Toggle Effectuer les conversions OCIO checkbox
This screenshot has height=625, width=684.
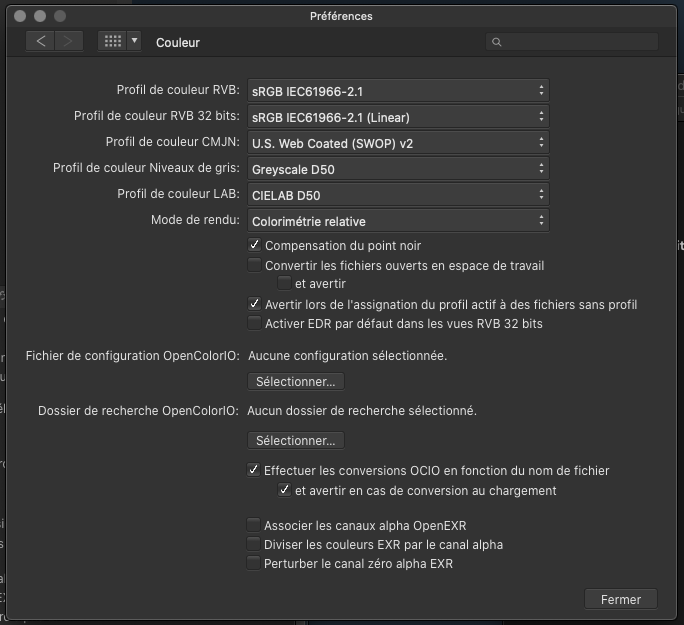[x=253, y=470]
